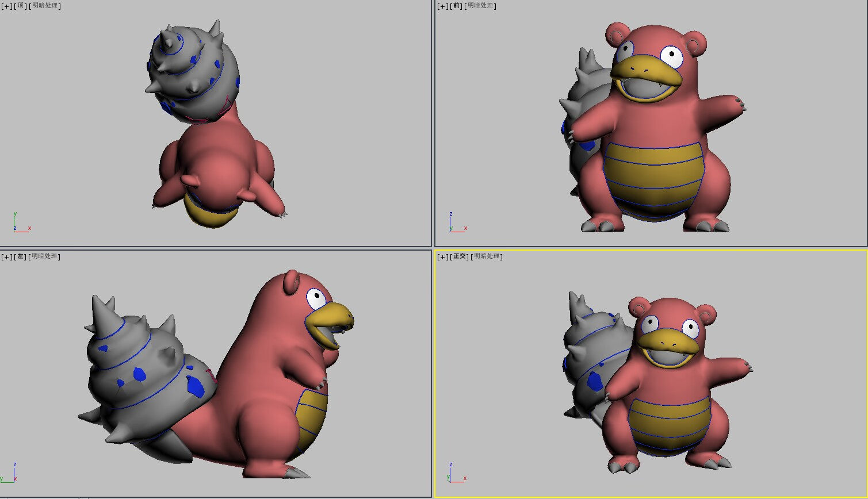The width and height of the screenshot is (868, 499).
Task: Open 明暗处理 shading menu in 前 viewport
Action: 481,6
